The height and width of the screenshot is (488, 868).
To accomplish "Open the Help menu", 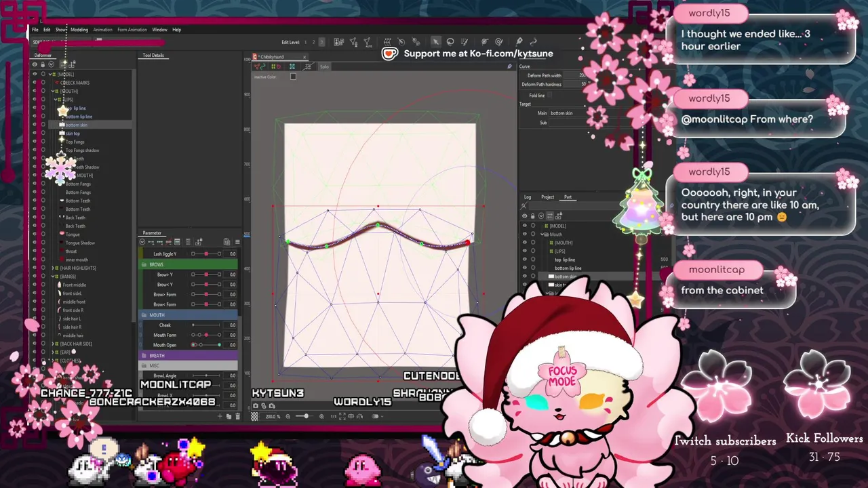I will point(176,30).
